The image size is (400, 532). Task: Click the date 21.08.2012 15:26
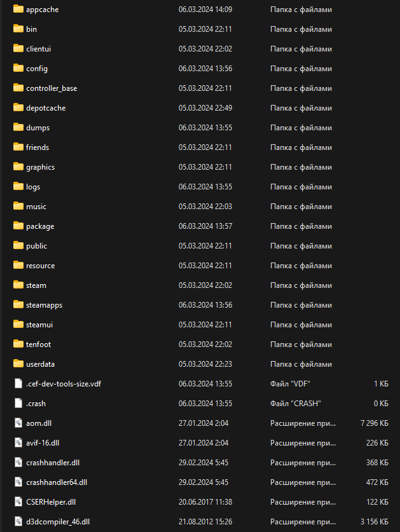point(205,521)
